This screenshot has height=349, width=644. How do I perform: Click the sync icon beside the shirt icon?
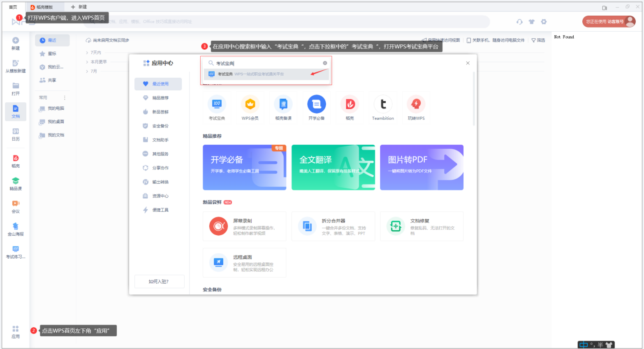pos(519,22)
